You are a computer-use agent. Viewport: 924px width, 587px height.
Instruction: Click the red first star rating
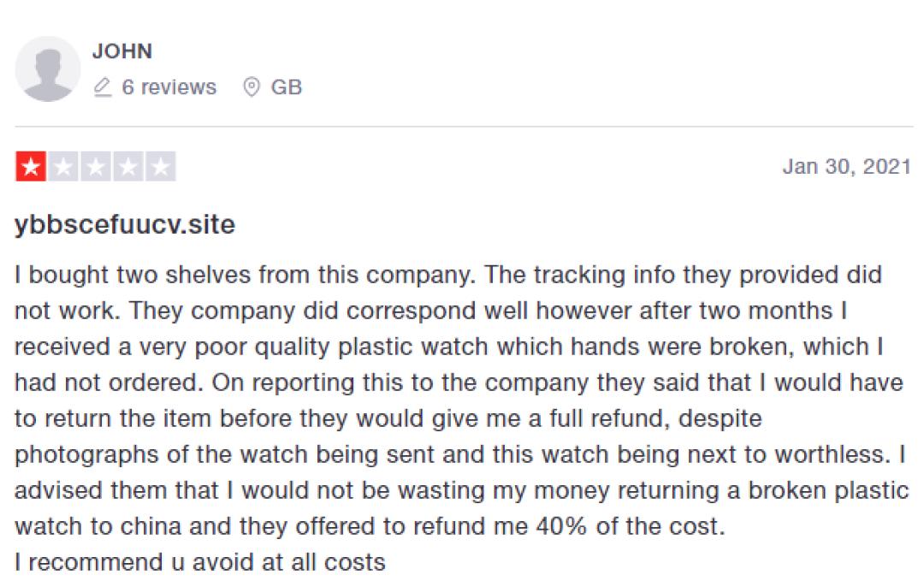coord(31,167)
